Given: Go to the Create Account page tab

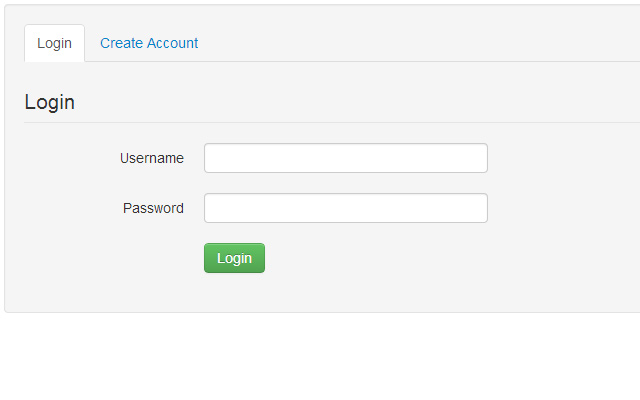Looking at the screenshot, I should [149, 43].
